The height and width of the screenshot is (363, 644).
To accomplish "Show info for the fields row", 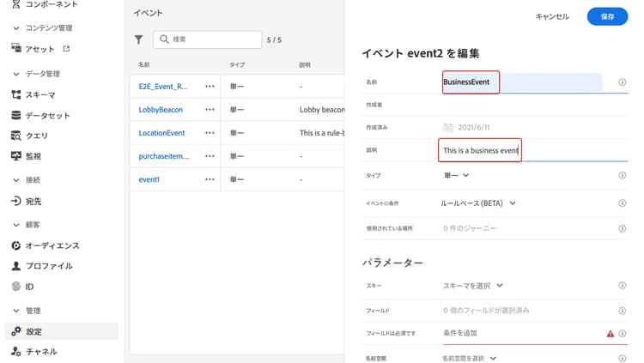I will [x=623, y=311].
